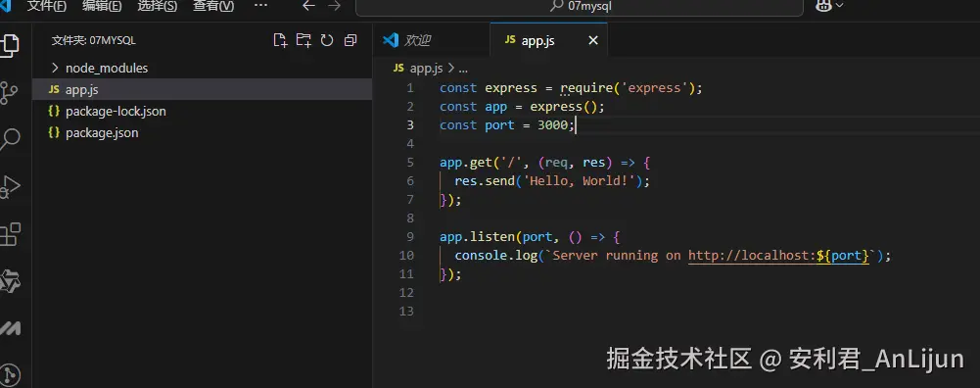Open the Explorer view in activity bar
This screenshot has height=388, width=980.
click(x=10, y=45)
